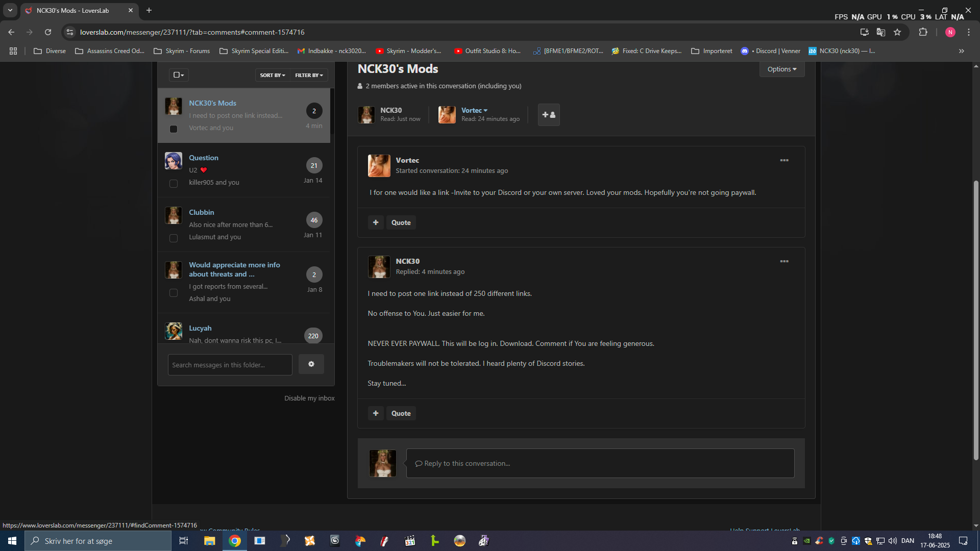Expand the Vortec participant dropdown

click(474, 110)
